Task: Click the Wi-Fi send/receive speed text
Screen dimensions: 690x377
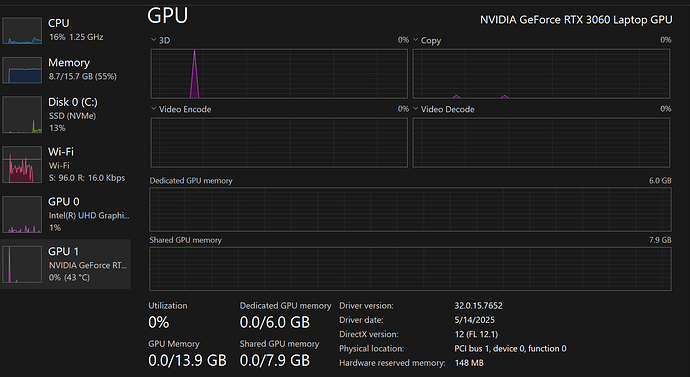Action: tap(87, 178)
